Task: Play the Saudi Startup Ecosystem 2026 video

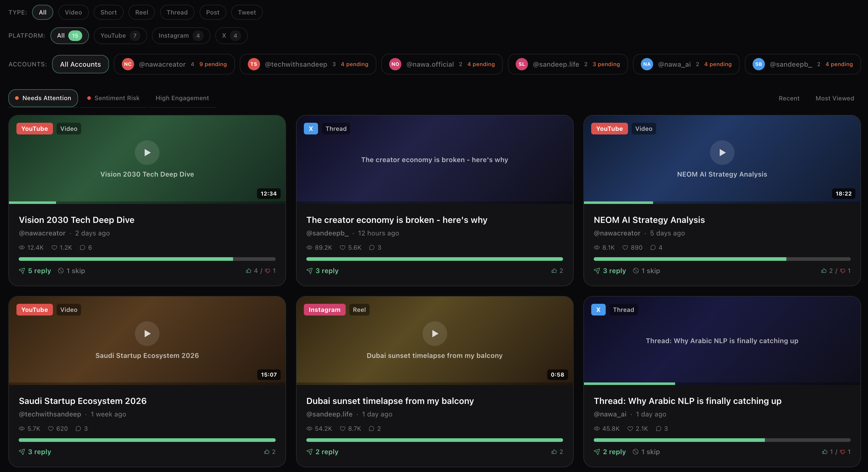Action: point(147,333)
